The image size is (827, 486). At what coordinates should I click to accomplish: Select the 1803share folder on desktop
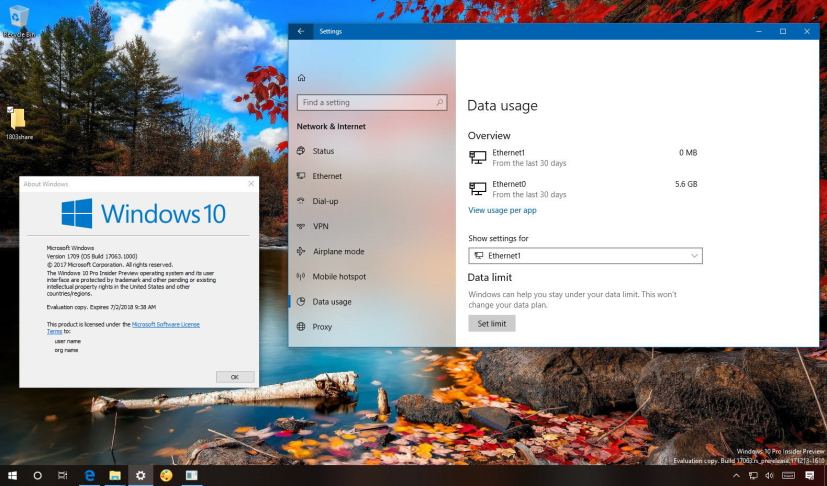[18, 123]
